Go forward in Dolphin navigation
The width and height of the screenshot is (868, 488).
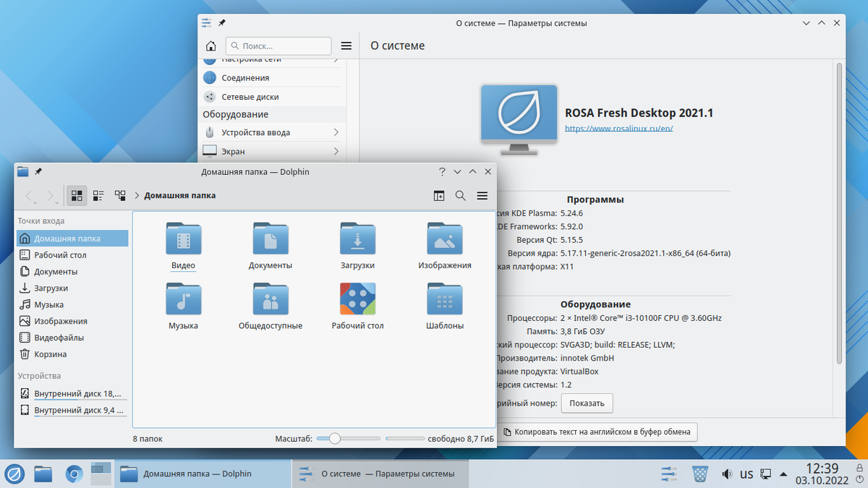[x=52, y=195]
